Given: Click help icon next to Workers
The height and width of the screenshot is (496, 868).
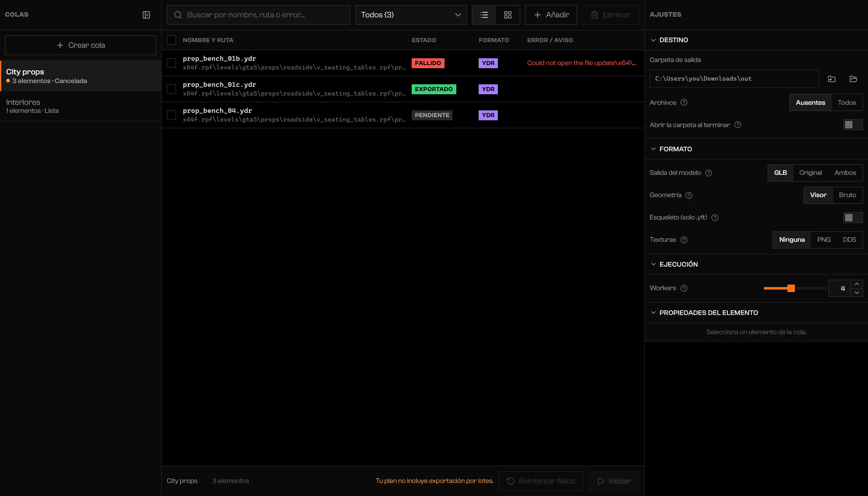Looking at the screenshot, I should 684,288.
